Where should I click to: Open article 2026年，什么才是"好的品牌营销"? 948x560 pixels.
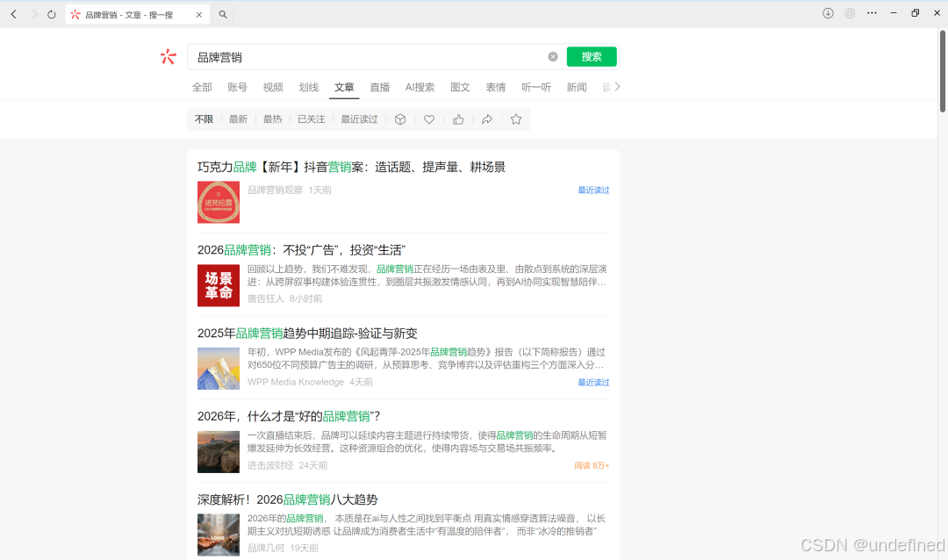click(289, 416)
